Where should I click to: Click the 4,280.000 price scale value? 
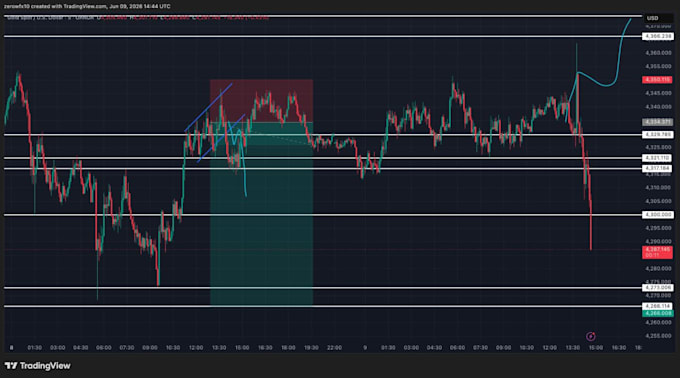[658, 269]
